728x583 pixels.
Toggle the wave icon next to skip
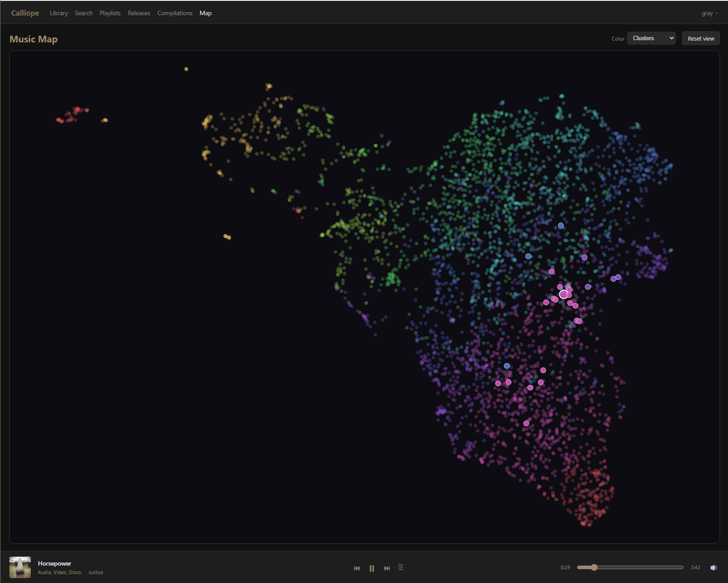pyautogui.click(x=401, y=567)
